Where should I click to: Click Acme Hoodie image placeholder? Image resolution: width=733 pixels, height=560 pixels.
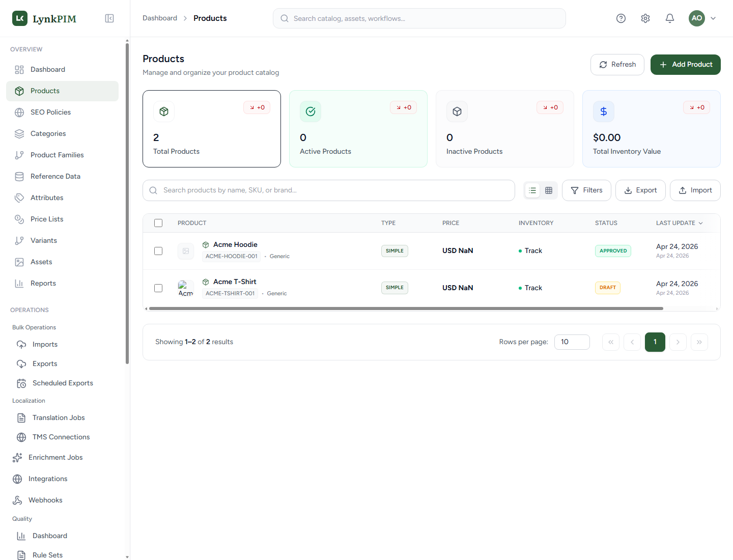point(186,251)
